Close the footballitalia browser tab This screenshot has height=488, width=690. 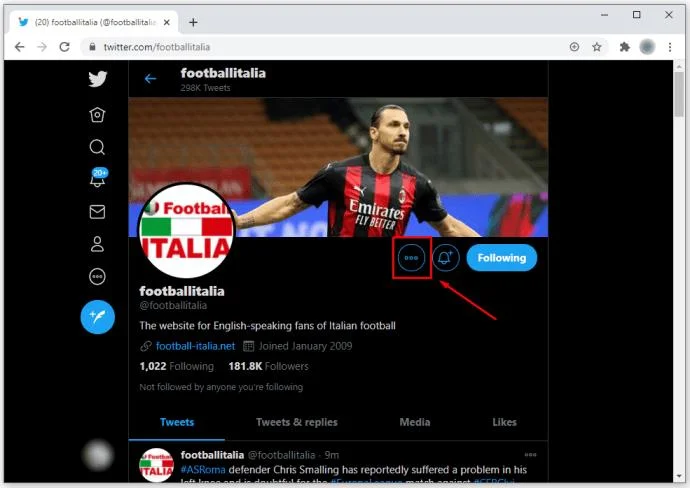click(x=167, y=22)
